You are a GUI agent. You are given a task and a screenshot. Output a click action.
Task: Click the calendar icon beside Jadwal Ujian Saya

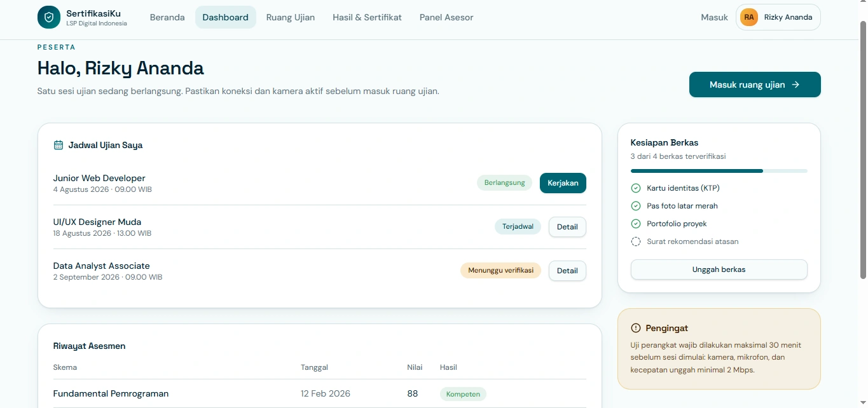(x=59, y=145)
